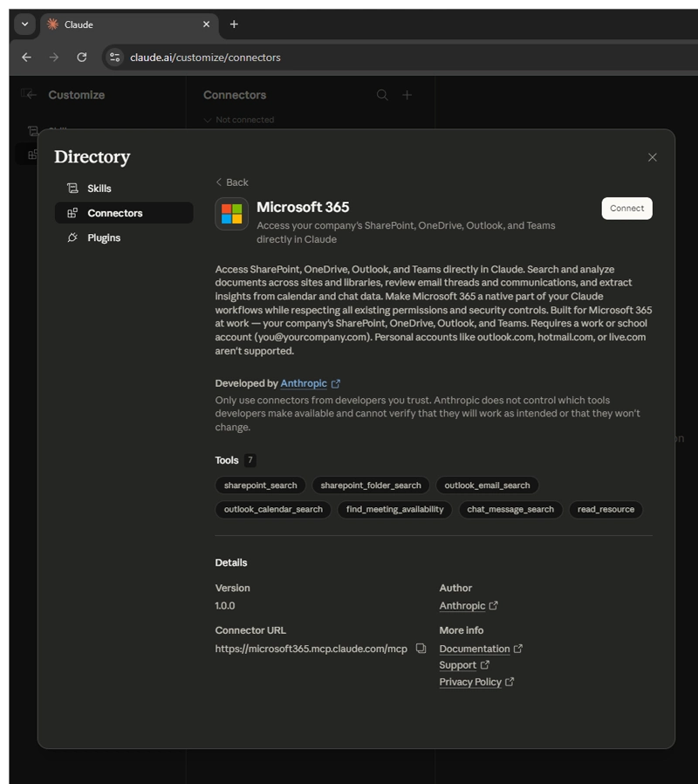Open the Documentation link
This screenshot has width=698, height=784.
pyautogui.click(x=475, y=649)
